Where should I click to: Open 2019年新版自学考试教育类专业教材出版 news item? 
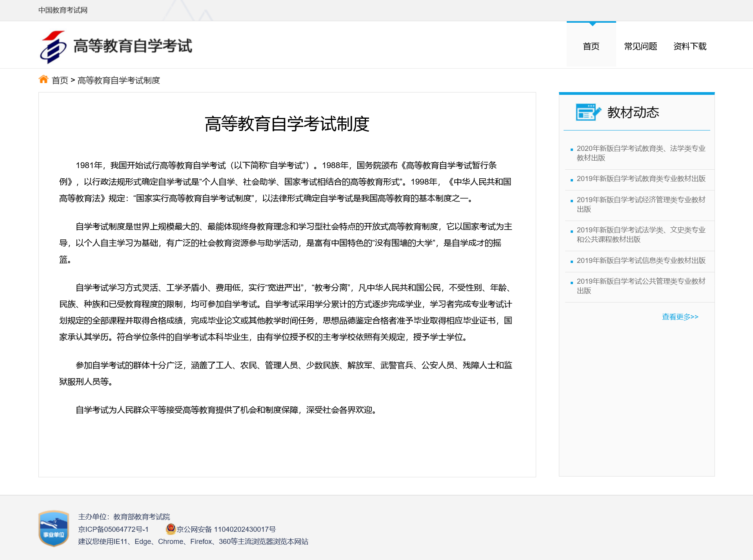641,179
